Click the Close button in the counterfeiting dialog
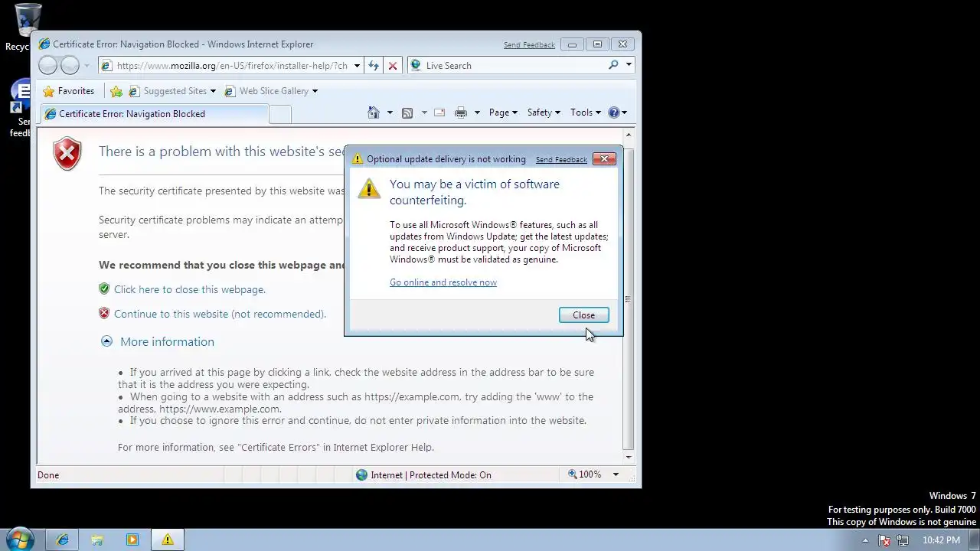This screenshot has height=551, width=980. (x=583, y=315)
